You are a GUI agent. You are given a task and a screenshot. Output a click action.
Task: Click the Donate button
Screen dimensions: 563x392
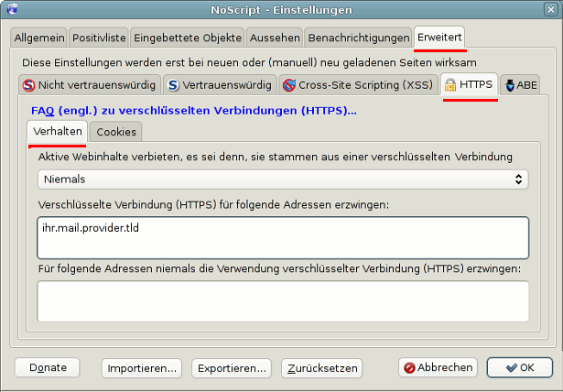pos(48,367)
